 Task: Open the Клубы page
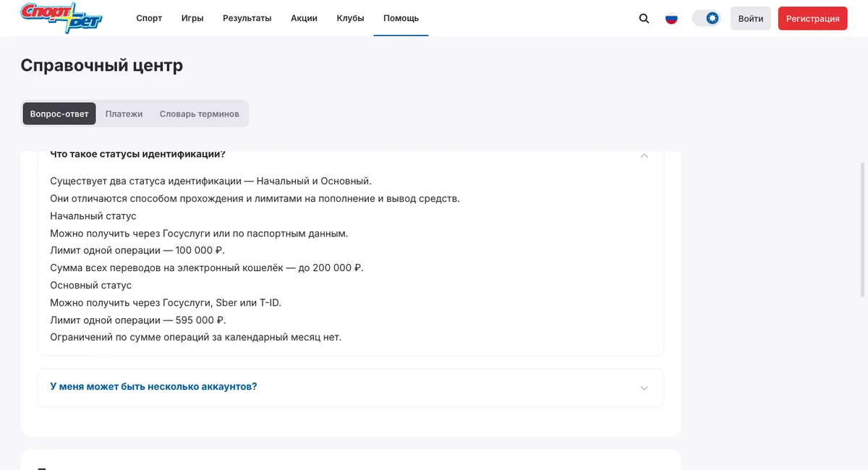pyautogui.click(x=350, y=18)
